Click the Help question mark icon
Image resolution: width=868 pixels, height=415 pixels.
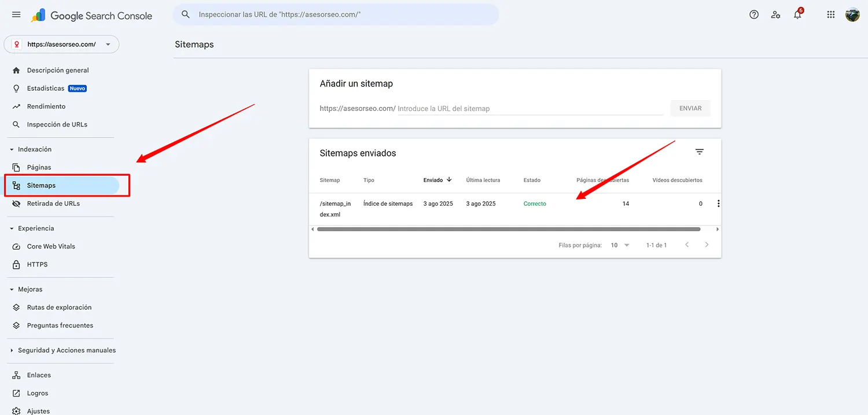(753, 14)
